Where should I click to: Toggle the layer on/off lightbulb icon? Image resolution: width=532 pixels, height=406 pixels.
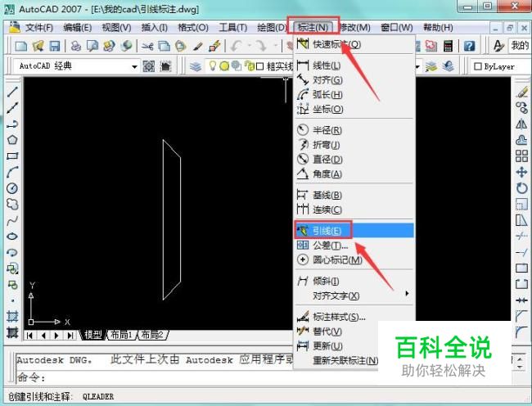point(213,65)
